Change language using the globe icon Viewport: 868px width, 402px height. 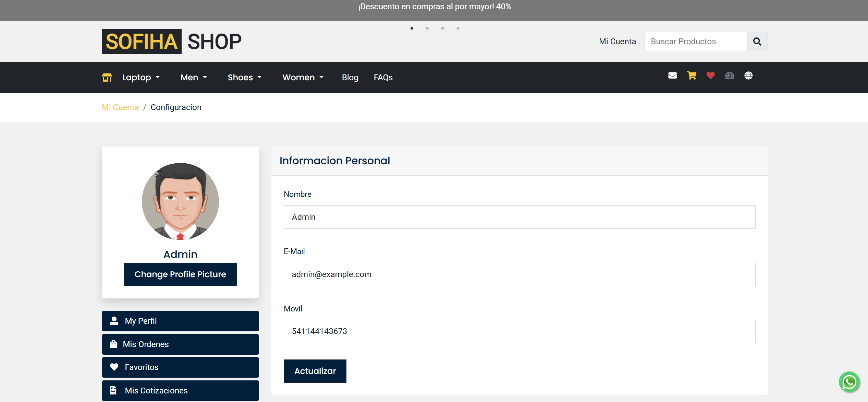pos(749,76)
